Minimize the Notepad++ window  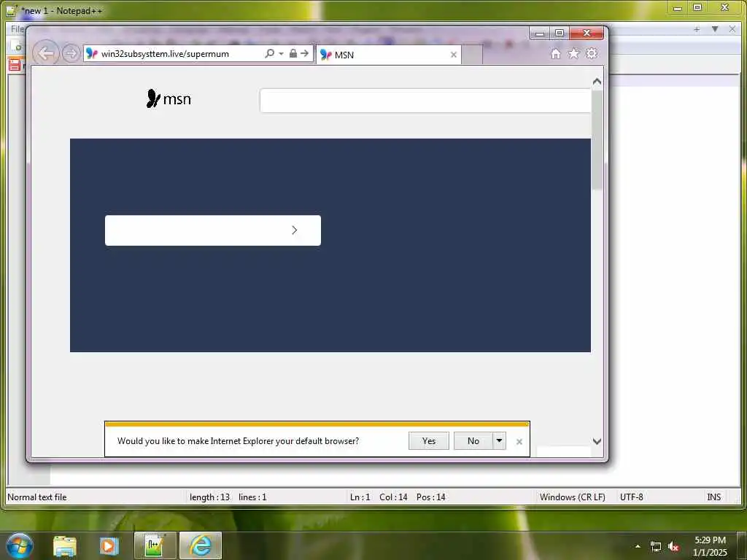pyautogui.click(x=678, y=7)
